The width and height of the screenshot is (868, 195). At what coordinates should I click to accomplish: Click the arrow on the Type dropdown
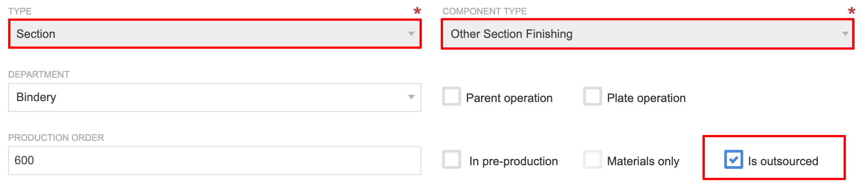(411, 34)
